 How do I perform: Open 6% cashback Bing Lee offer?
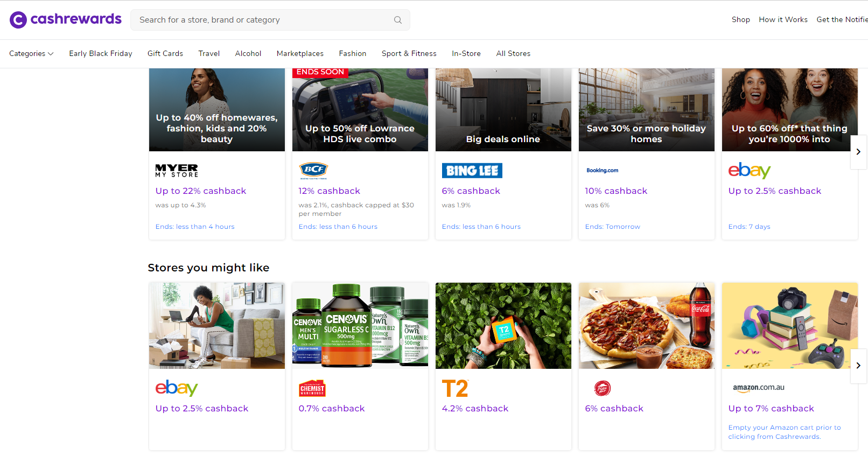pos(471,191)
